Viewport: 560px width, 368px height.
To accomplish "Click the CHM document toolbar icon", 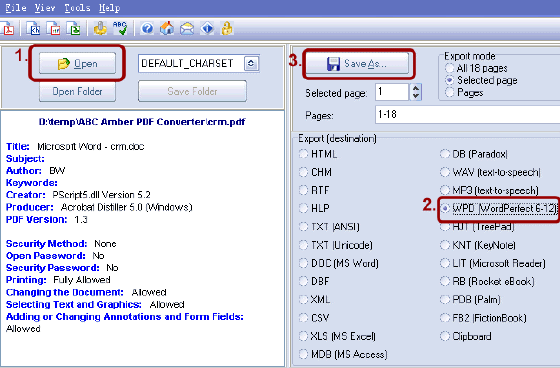I will [x=34, y=29].
